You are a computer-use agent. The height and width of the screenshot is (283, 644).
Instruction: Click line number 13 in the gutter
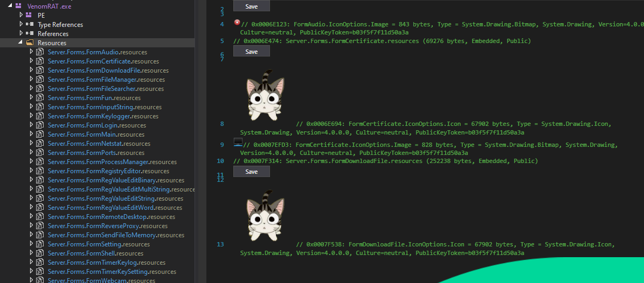pos(220,244)
